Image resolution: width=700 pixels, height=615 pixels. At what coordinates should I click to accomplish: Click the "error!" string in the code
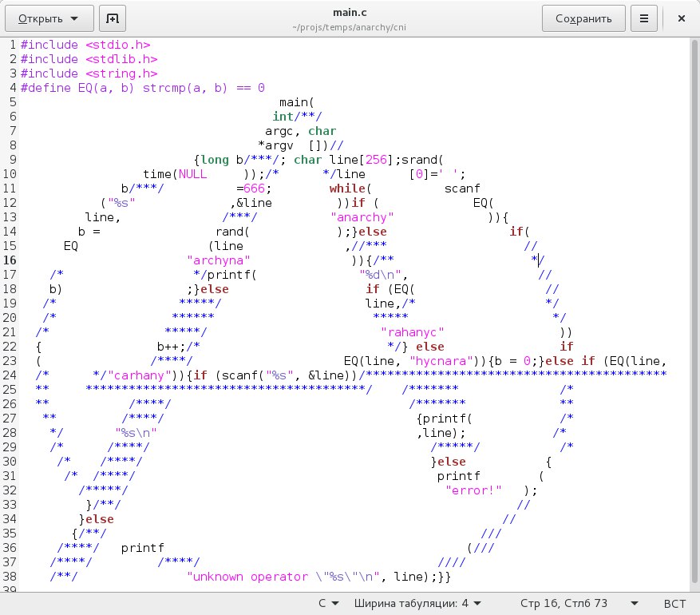point(474,490)
